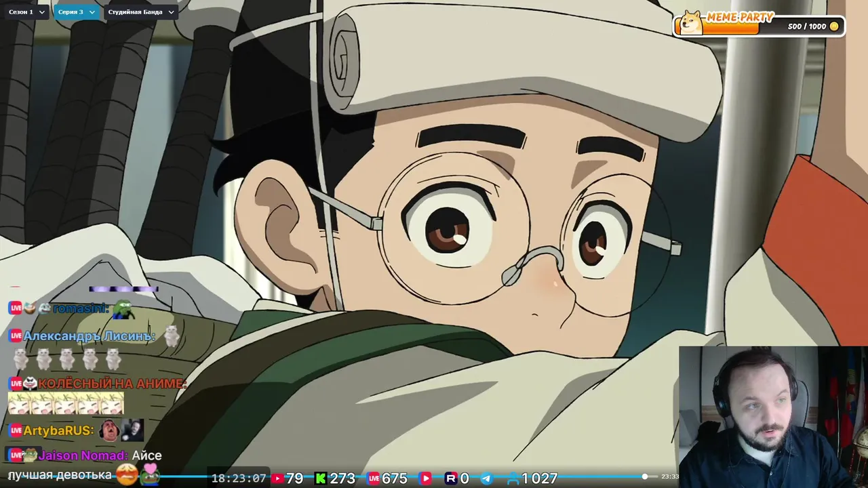Click the red play-button platform icon

[425, 479]
